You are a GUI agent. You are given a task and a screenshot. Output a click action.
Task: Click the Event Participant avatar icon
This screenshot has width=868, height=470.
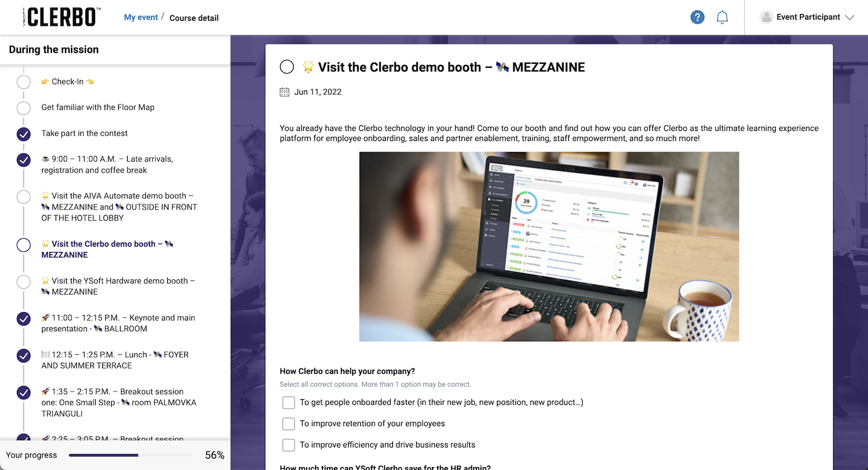766,17
